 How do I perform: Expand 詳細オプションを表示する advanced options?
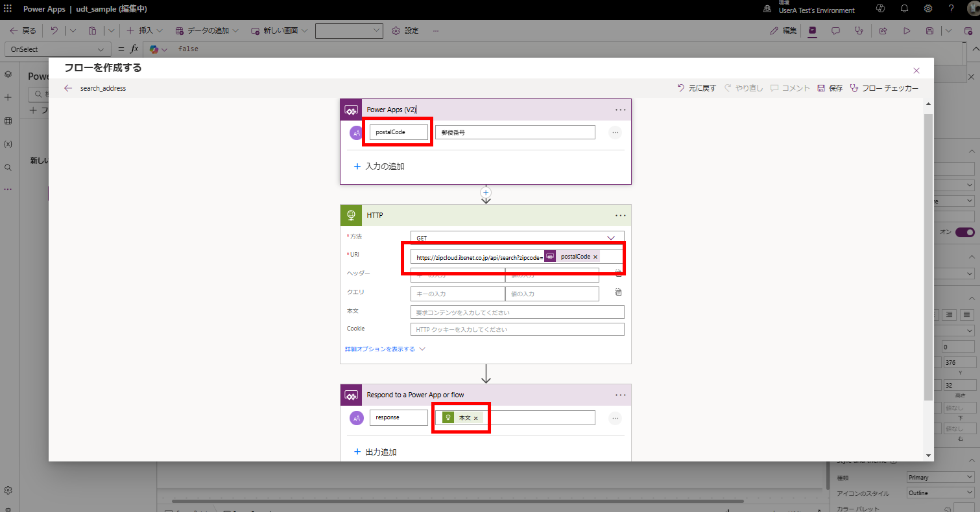[381, 348]
